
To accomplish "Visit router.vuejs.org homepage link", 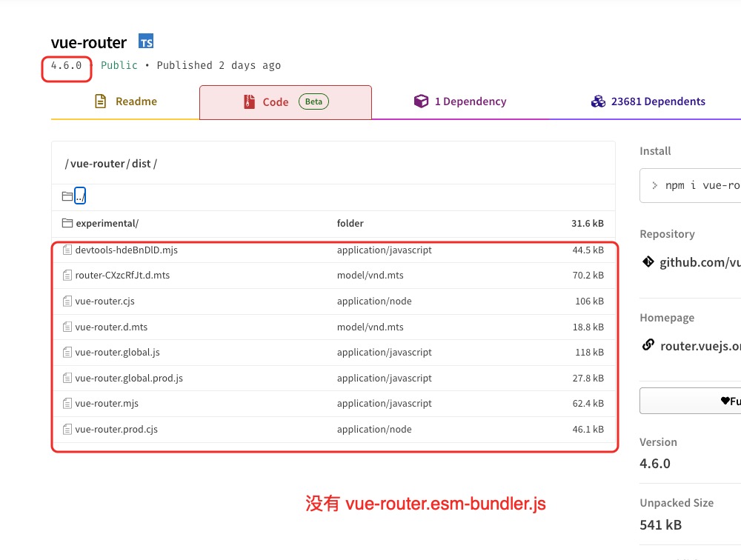I will [700, 345].
